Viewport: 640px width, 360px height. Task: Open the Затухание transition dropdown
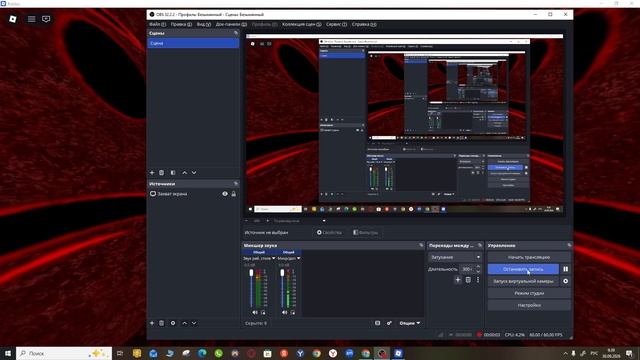455,257
